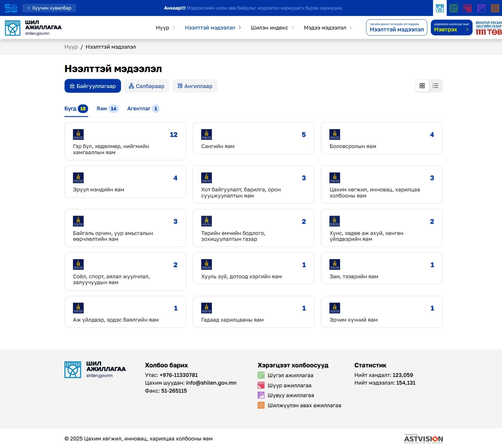
Task: Click the purple Шувуу ажиллагаа icon in top bar
Action: pos(481,8)
